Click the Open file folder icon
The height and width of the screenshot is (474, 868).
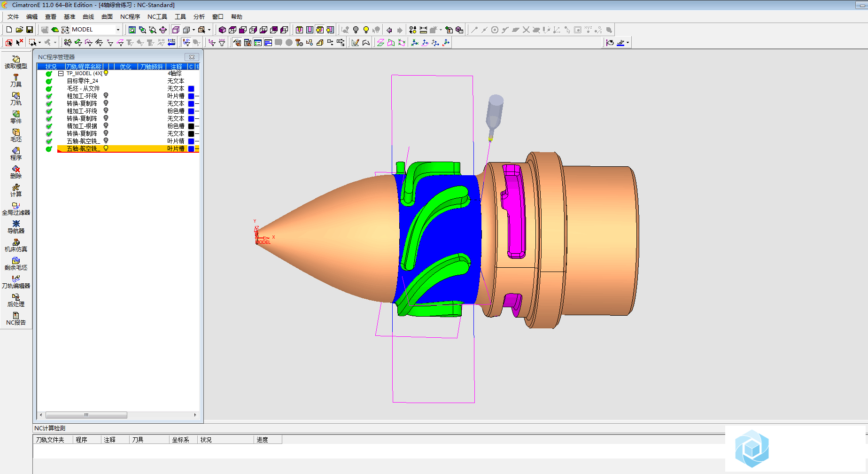coord(19,30)
